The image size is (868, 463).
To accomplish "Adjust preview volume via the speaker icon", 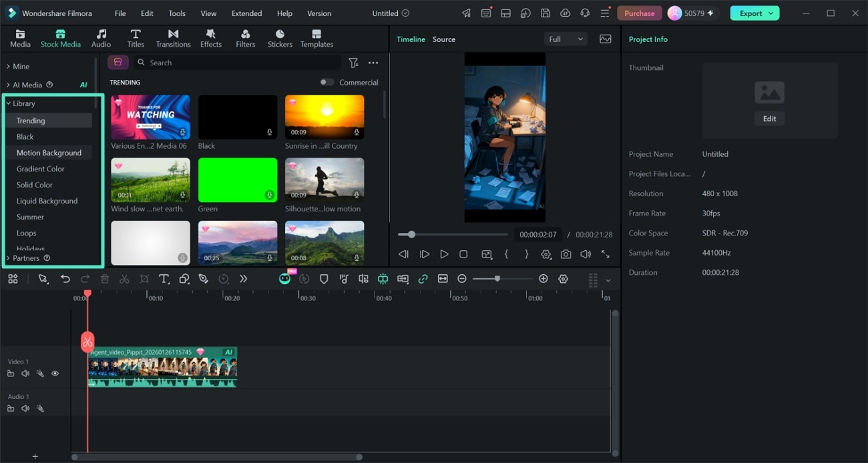I will (x=586, y=254).
